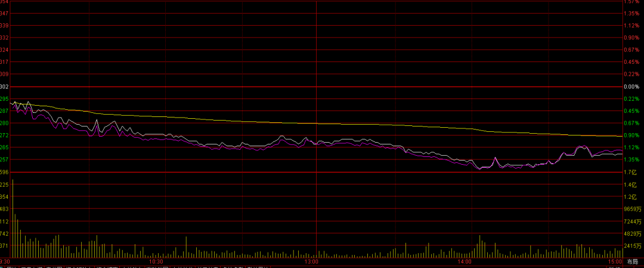Click the 2415万 volume axis label
Viewport: 644px width, 268px height.
pyautogui.click(x=631, y=246)
